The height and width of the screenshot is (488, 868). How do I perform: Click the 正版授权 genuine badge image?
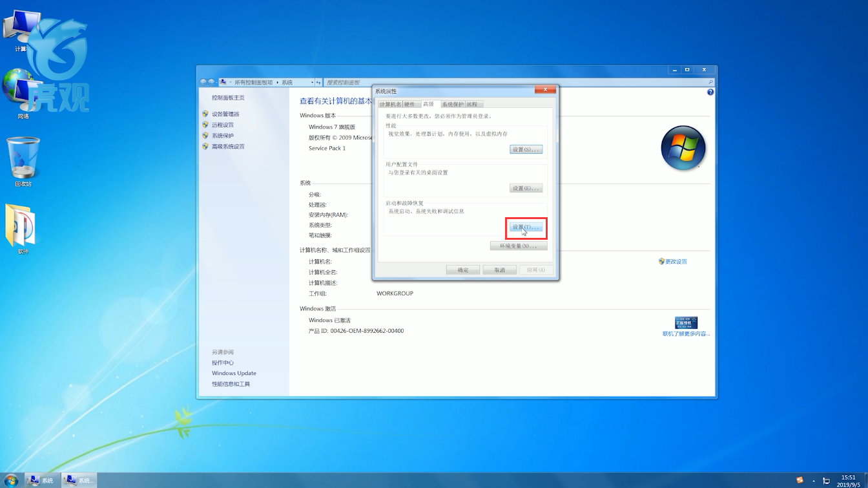click(686, 323)
